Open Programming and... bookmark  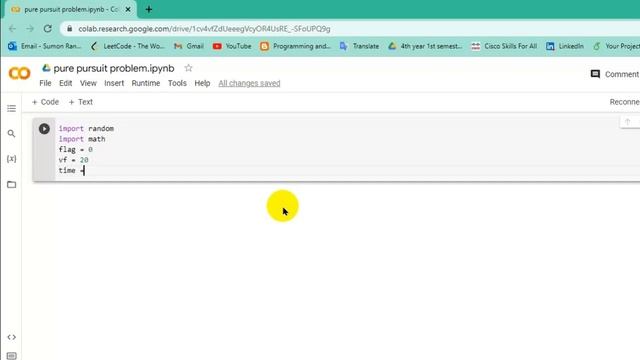pyautogui.click(x=295, y=46)
